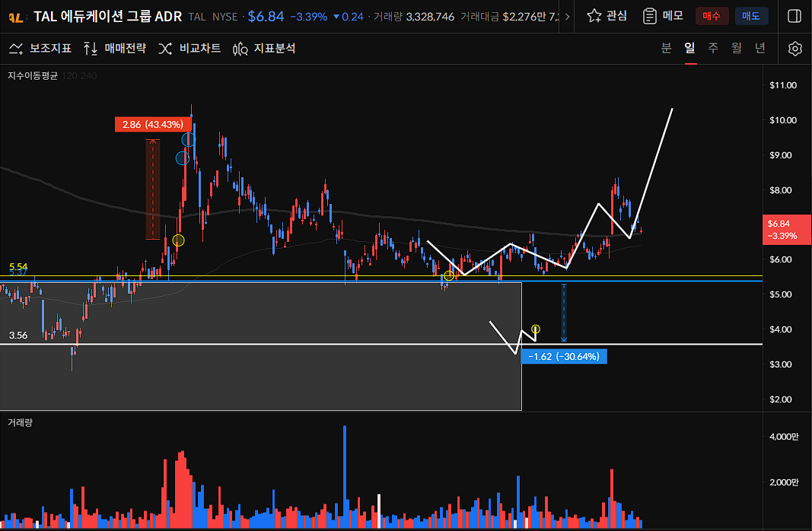Screen dimensions: 812x531
Task: Click the 지수이동평균 indicator label
Action: (33, 76)
